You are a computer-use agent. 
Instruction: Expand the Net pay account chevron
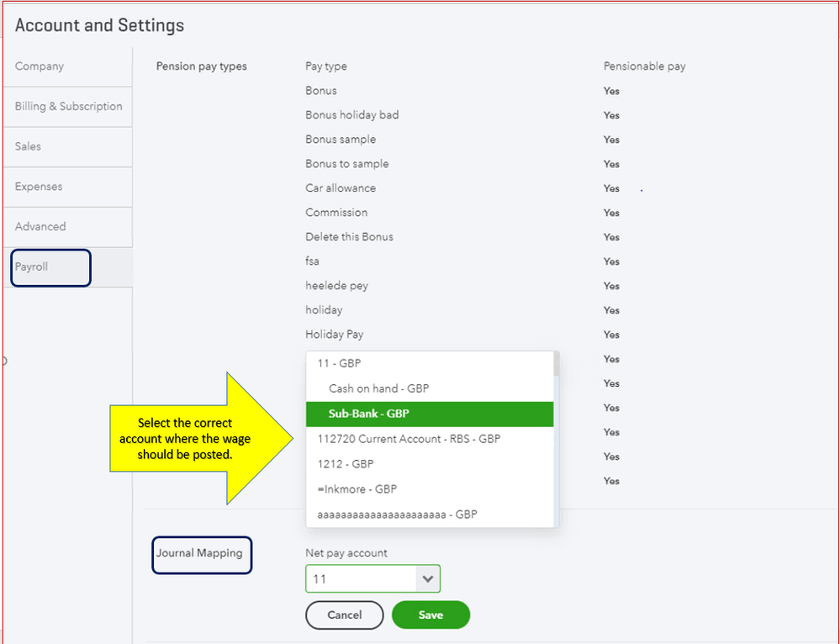pos(428,578)
